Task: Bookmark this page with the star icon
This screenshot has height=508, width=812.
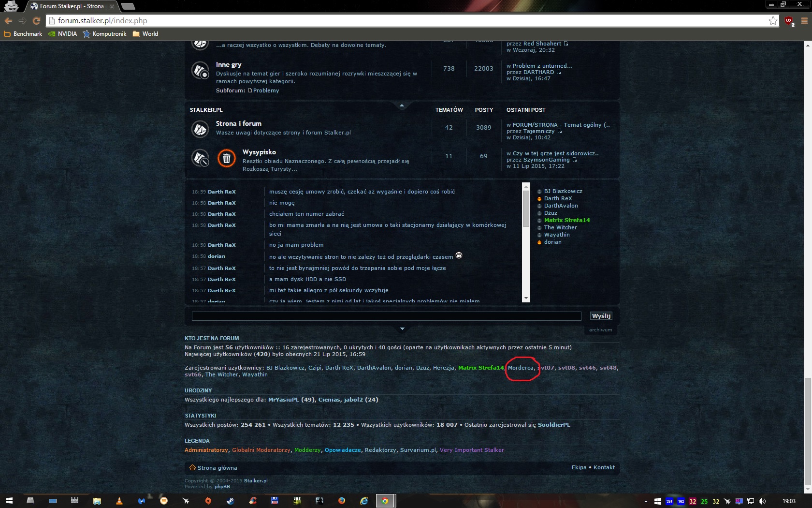Action: (x=773, y=21)
